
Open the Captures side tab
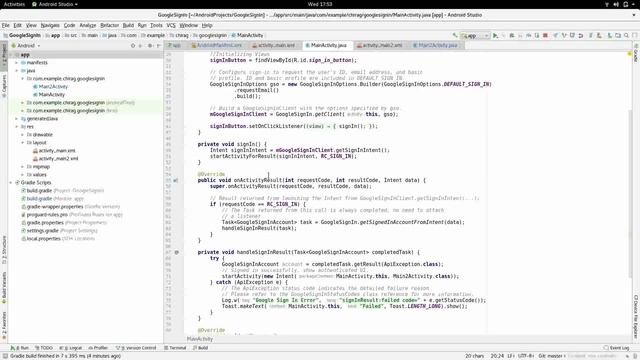click(x=4, y=86)
